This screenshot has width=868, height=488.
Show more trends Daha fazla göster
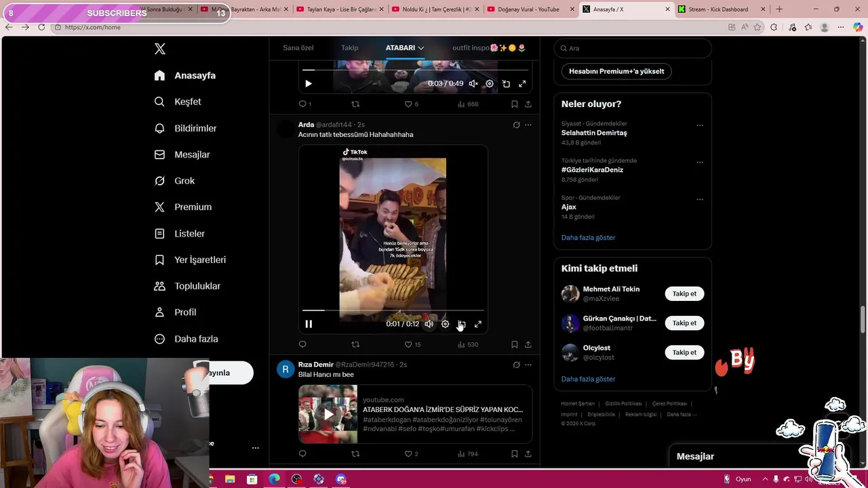pos(588,238)
